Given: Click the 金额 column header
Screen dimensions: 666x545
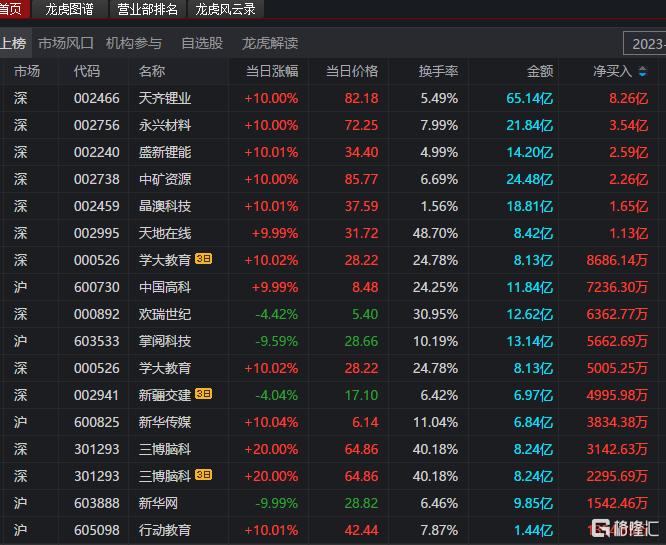Looking at the screenshot, I should [x=540, y=71].
